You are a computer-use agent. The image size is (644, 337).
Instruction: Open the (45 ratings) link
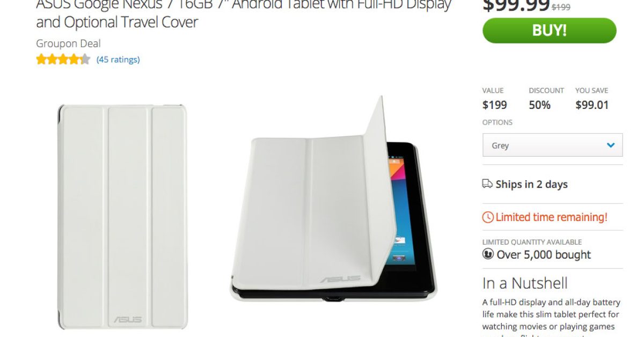118,60
